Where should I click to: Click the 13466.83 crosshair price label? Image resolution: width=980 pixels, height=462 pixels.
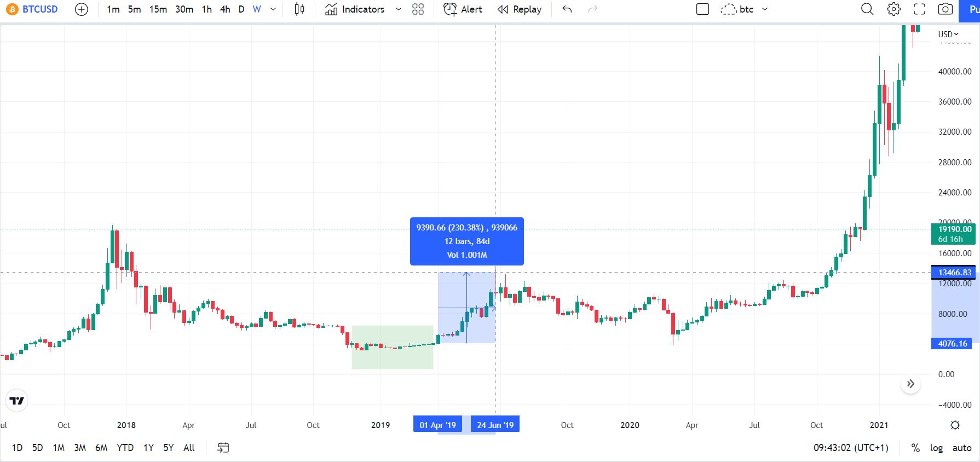pos(954,272)
